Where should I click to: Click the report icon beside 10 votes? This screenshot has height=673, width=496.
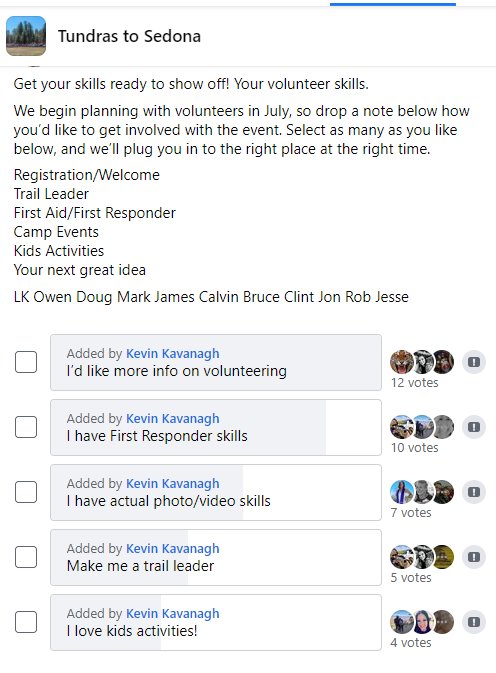click(x=474, y=427)
